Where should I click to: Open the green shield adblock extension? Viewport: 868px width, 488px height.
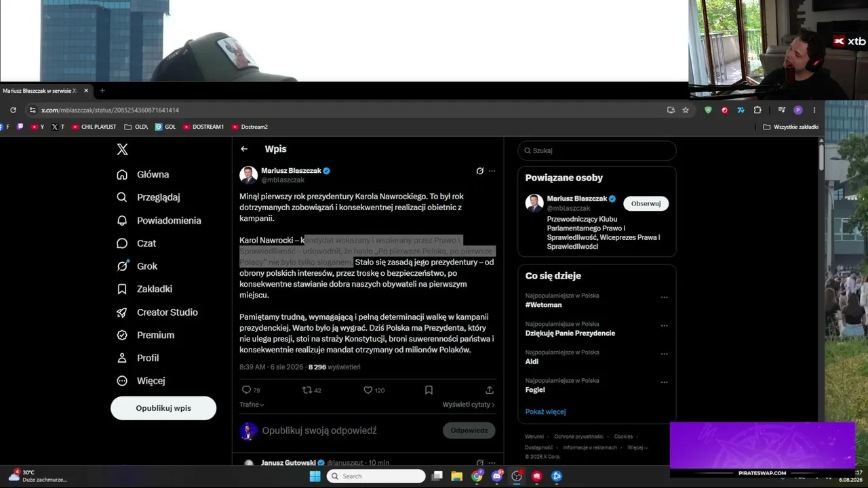click(x=708, y=110)
